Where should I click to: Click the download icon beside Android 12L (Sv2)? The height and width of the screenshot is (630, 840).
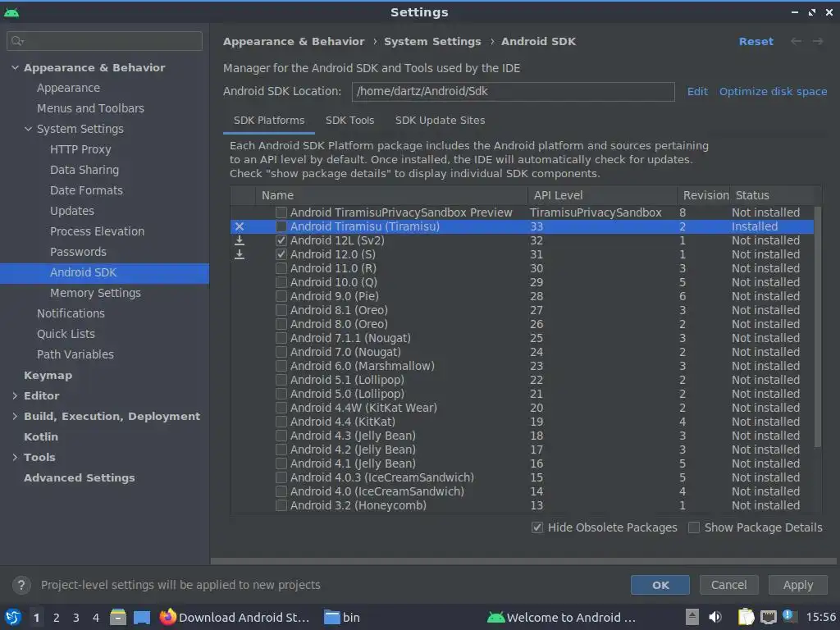pos(240,240)
